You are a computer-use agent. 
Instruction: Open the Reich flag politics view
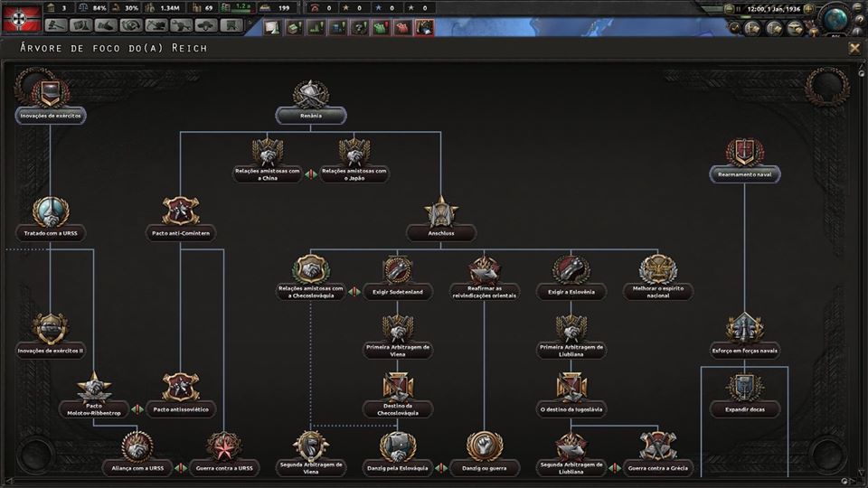click(x=22, y=18)
